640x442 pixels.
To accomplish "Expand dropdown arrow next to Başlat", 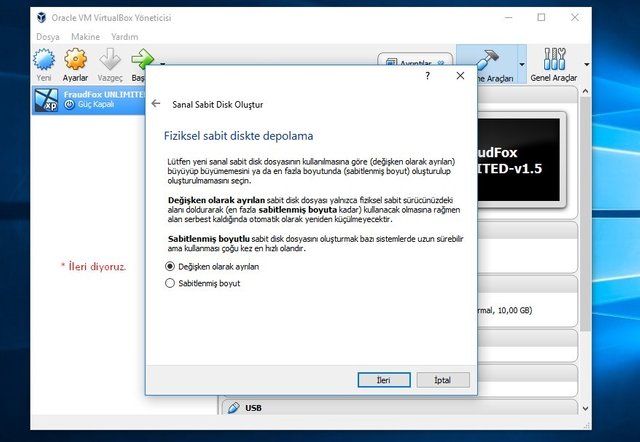I will pos(162,64).
